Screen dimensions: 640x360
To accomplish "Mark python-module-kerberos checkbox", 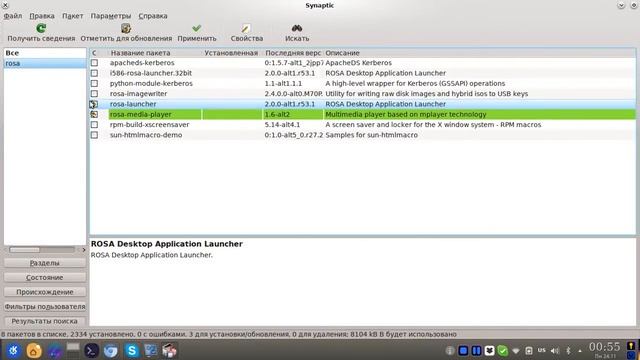I will click(x=94, y=83).
